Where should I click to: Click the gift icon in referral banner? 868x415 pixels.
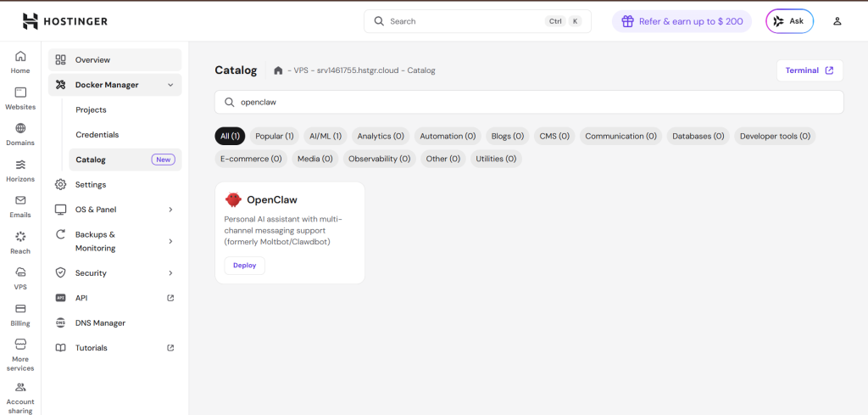pyautogui.click(x=627, y=21)
